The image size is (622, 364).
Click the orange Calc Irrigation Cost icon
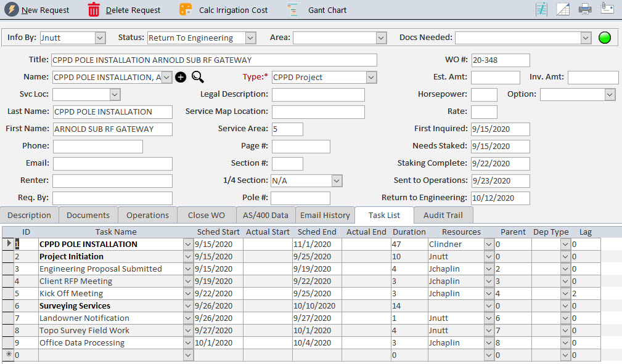(x=186, y=10)
